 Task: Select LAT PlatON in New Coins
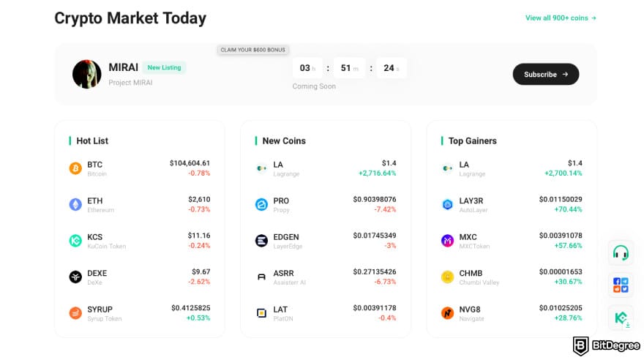[x=326, y=312]
